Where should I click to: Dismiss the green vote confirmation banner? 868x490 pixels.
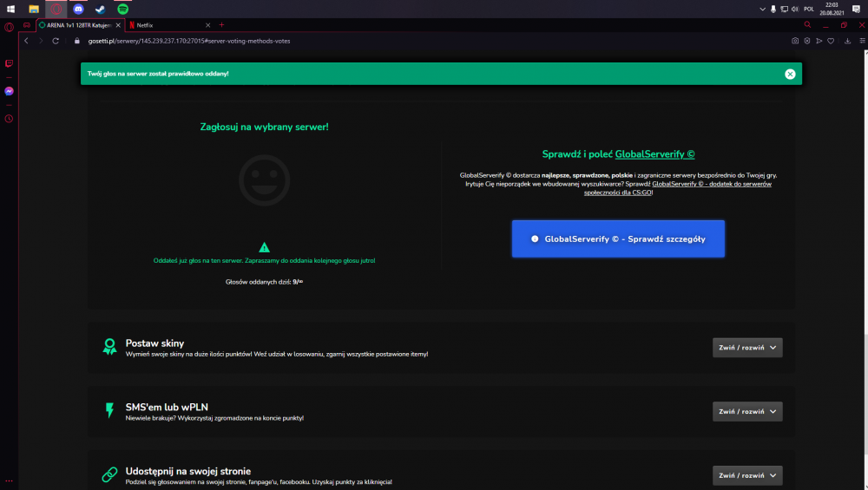pyautogui.click(x=790, y=74)
